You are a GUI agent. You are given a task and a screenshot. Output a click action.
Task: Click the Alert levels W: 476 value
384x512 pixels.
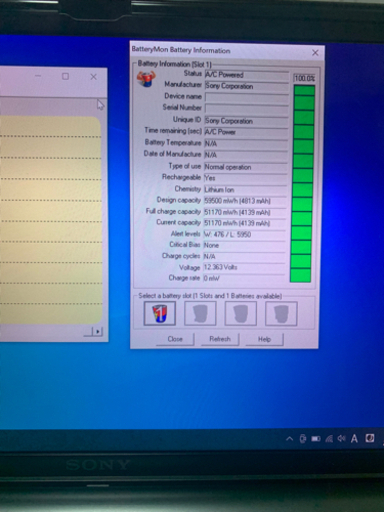tap(245, 234)
